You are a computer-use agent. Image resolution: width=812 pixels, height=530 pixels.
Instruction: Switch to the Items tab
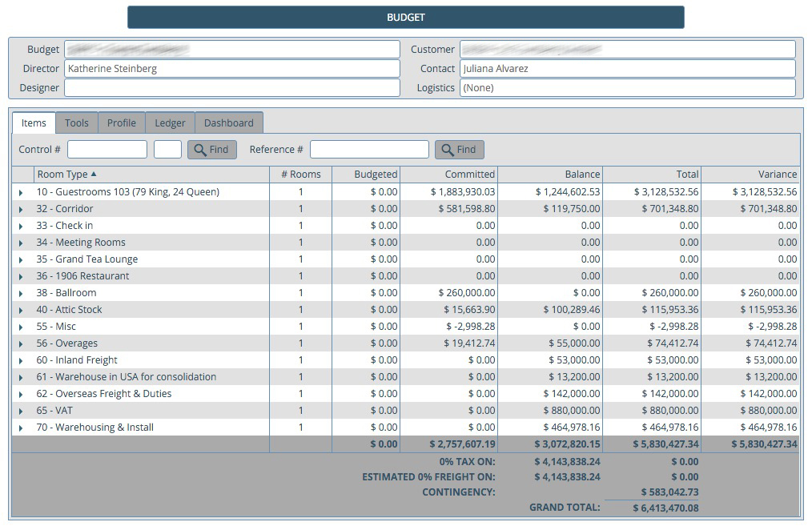tap(34, 123)
